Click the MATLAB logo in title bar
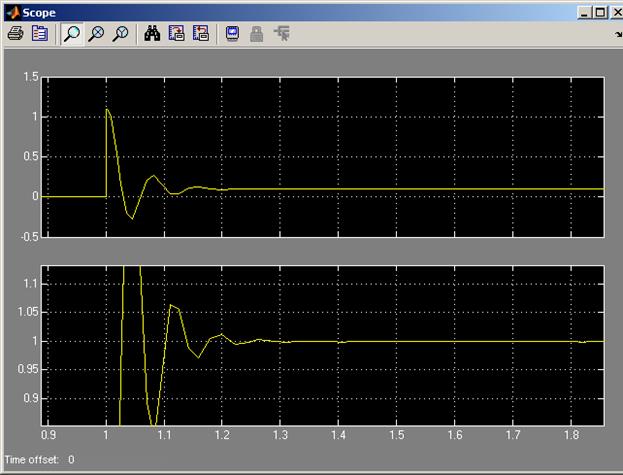Viewport: 623px width, 475px height. coord(13,13)
